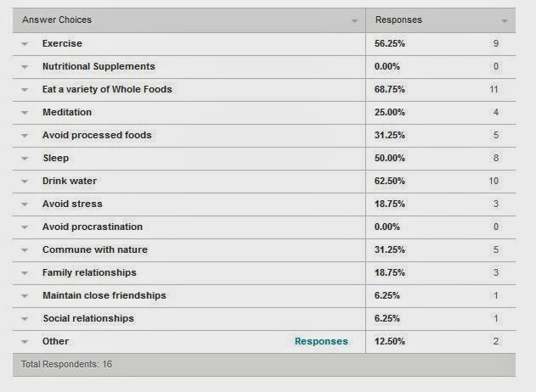Expand Eat a variety of Whole Foods arrow

pyautogui.click(x=25, y=90)
